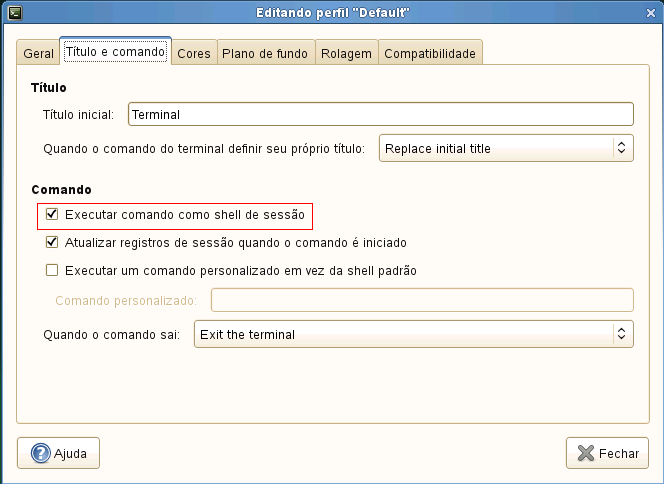664x484 pixels.
Task: Enable 'Executar um comando personalizado' checkbox
Action: 52,270
